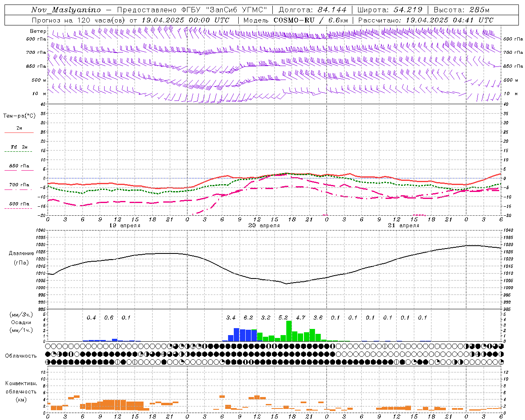Screen dimensions: 525x420
Task: Click the model name 'COSMO-RU / 6.6км'
Action: [x=310, y=20]
